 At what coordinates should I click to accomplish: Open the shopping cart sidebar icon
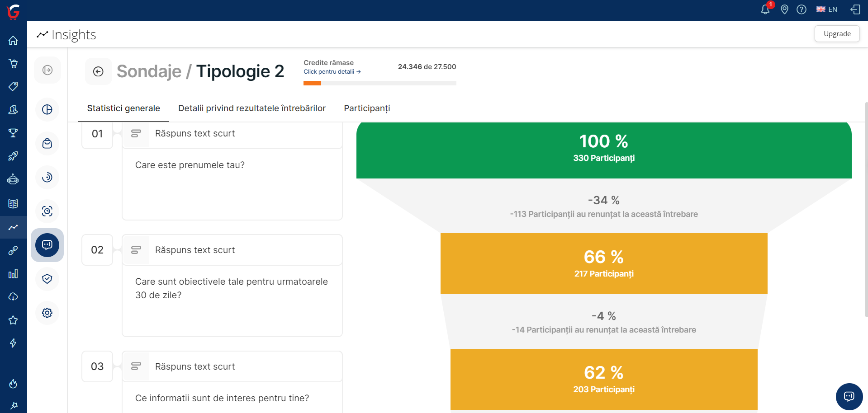(x=13, y=63)
